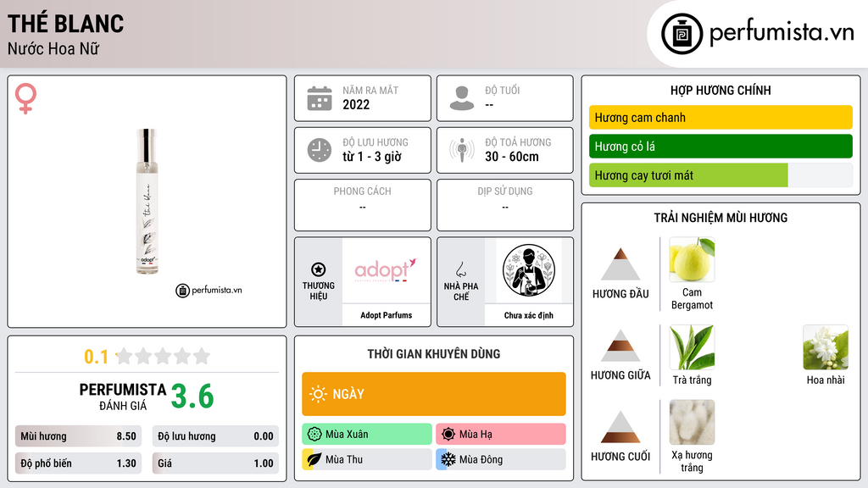868x488 pixels.
Task: Click the perfumista.vn site name in header
Action: [782, 33]
